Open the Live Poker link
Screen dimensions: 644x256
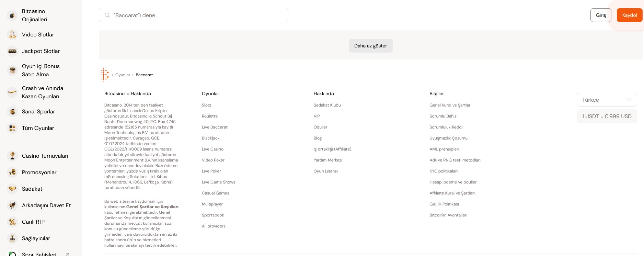(x=211, y=171)
